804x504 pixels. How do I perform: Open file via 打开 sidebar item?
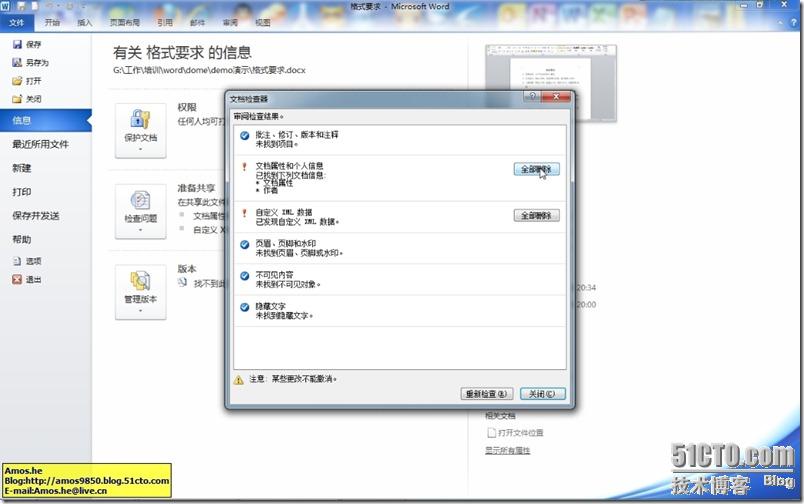point(27,81)
